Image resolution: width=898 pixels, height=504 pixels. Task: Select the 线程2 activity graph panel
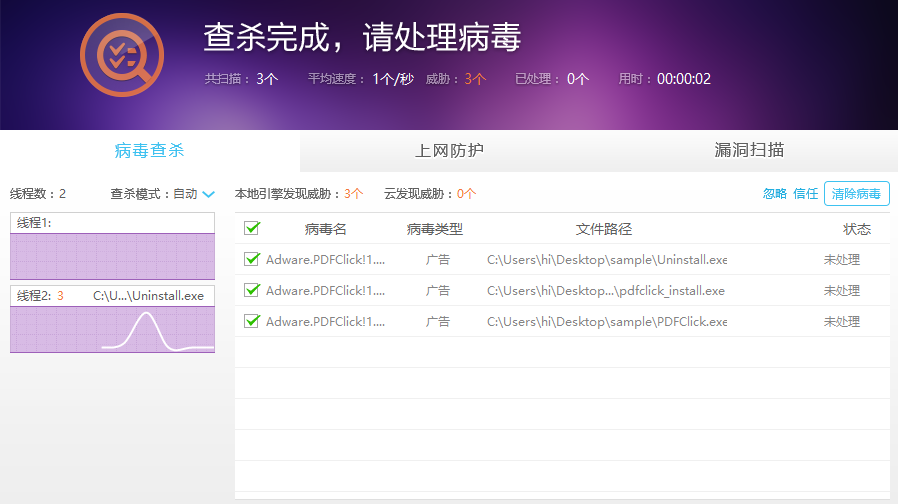(112, 328)
